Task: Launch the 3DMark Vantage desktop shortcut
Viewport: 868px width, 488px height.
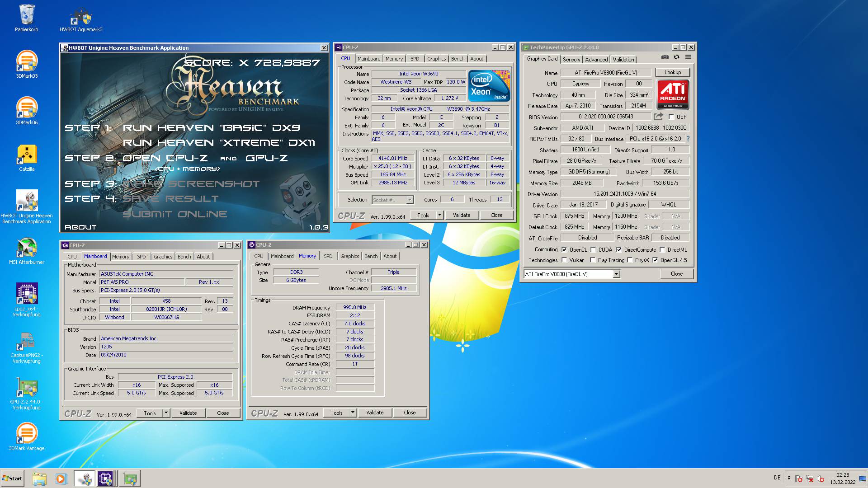Action: coord(27,436)
